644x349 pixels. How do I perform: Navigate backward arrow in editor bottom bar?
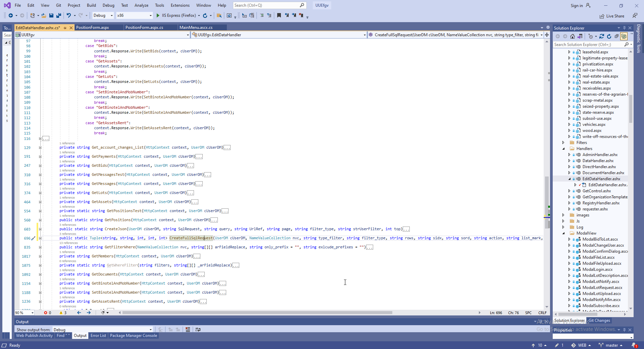79,312
